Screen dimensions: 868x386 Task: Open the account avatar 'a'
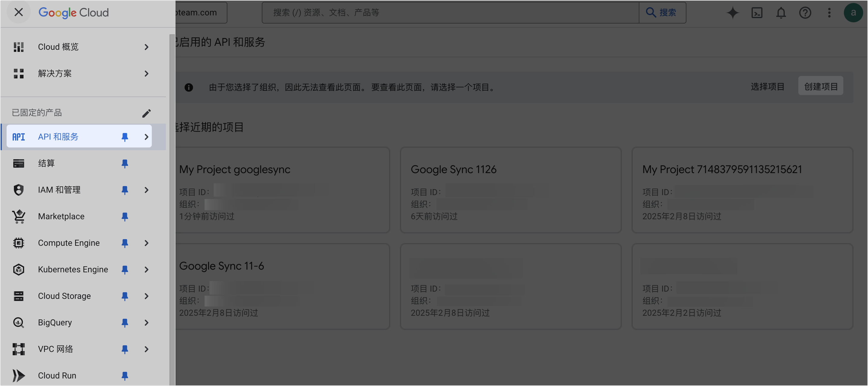[853, 12]
